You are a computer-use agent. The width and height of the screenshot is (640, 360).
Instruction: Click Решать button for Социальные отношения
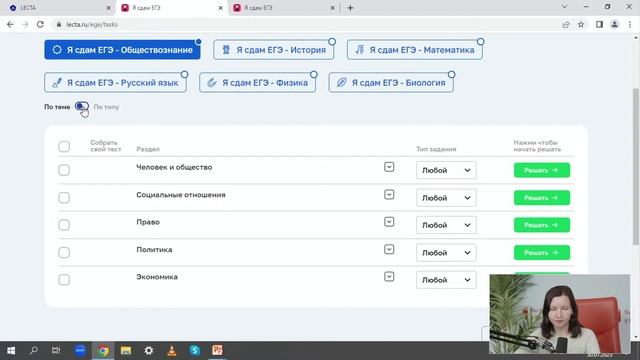pos(542,198)
